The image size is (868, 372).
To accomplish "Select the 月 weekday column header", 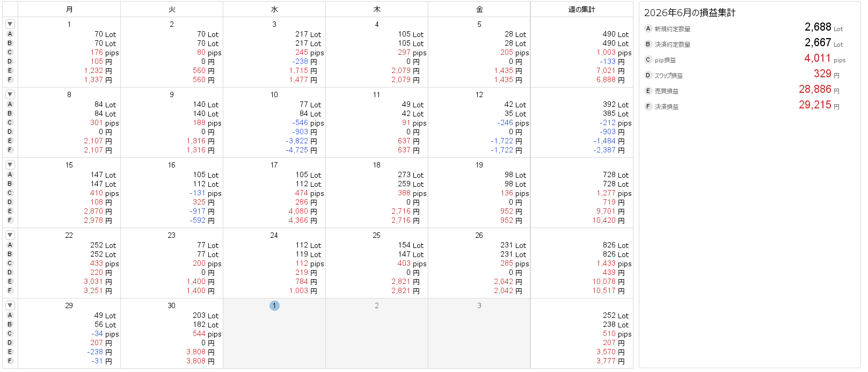I will (69, 9).
